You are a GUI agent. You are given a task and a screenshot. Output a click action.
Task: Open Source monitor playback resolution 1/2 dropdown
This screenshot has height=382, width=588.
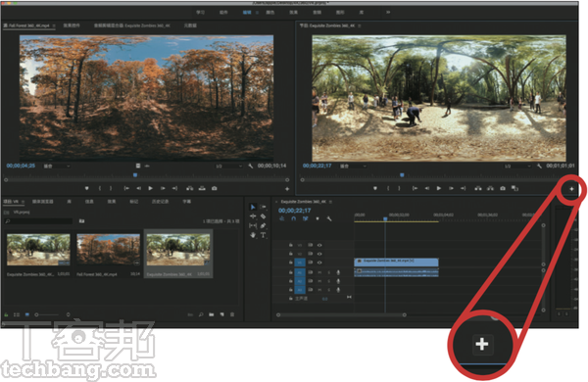[229, 166]
